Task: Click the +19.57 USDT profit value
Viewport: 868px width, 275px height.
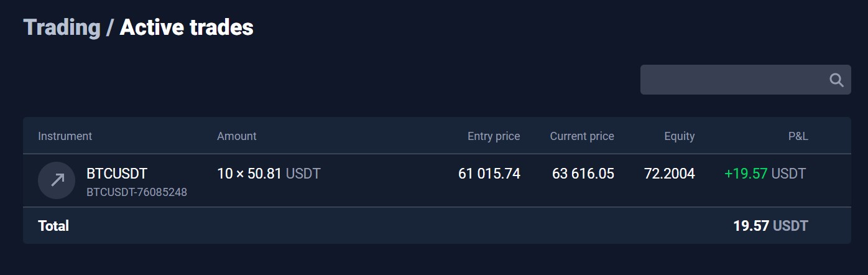Action: (x=765, y=174)
